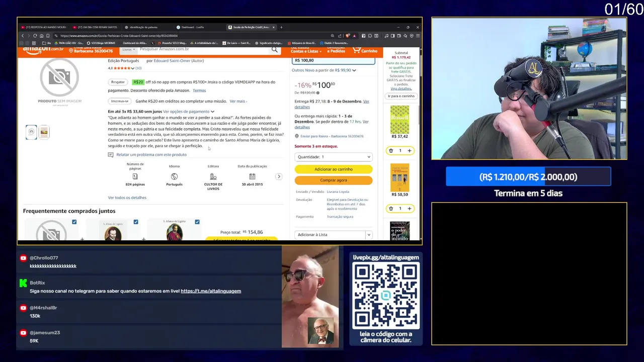Image resolution: width=644 pixels, height=362 pixels.
Task: Open the t.me/altalinguagem chat link
Action: 211,291
